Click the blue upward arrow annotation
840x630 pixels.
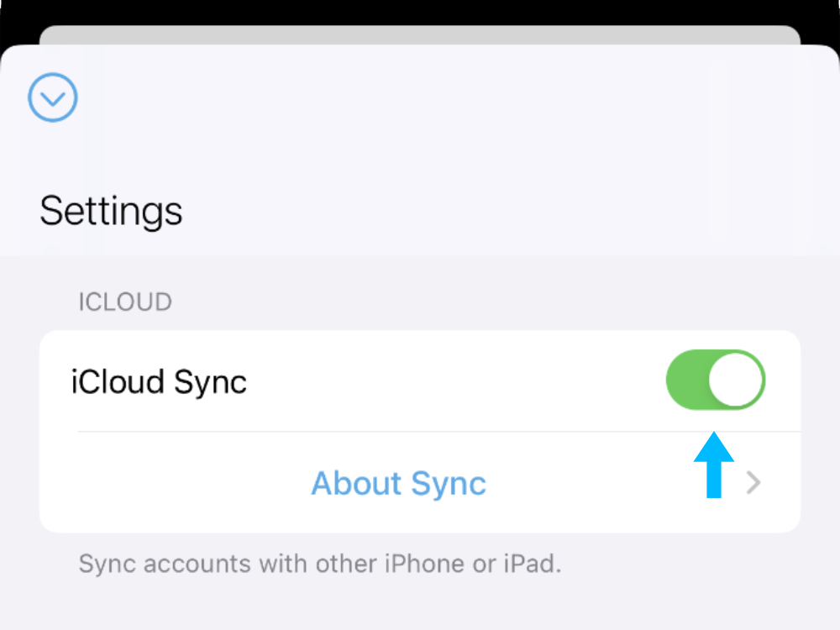point(713,465)
